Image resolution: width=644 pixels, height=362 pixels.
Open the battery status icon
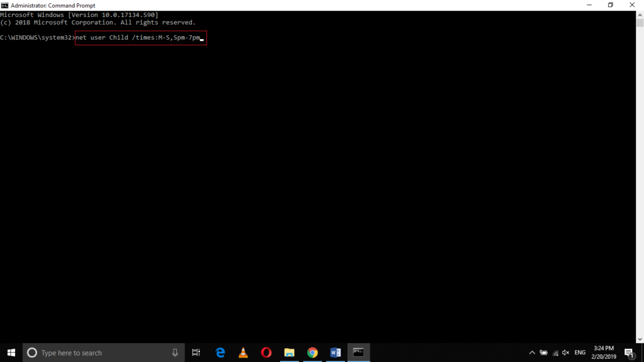tap(543, 353)
